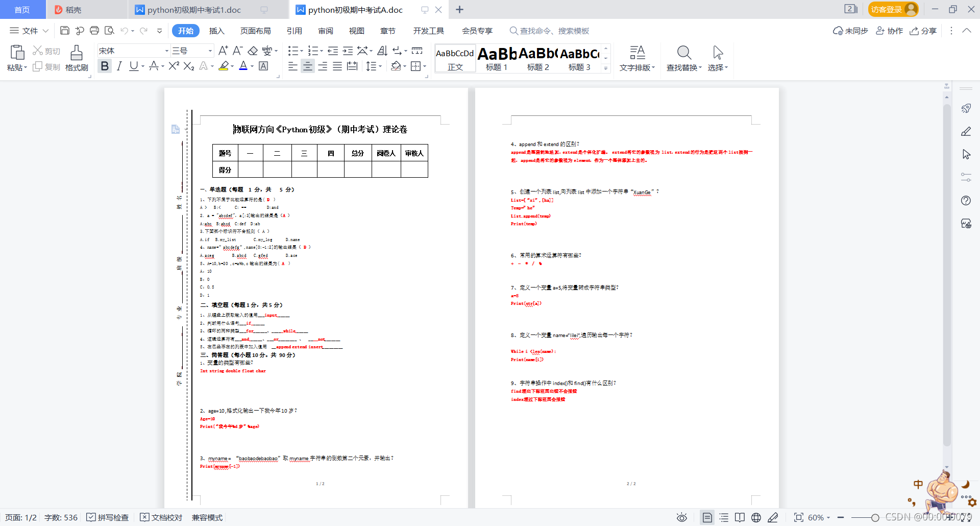Click the fit page zoom icon in status bar
Viewport: 980px width, 526px height.
(x=799, y=517)
